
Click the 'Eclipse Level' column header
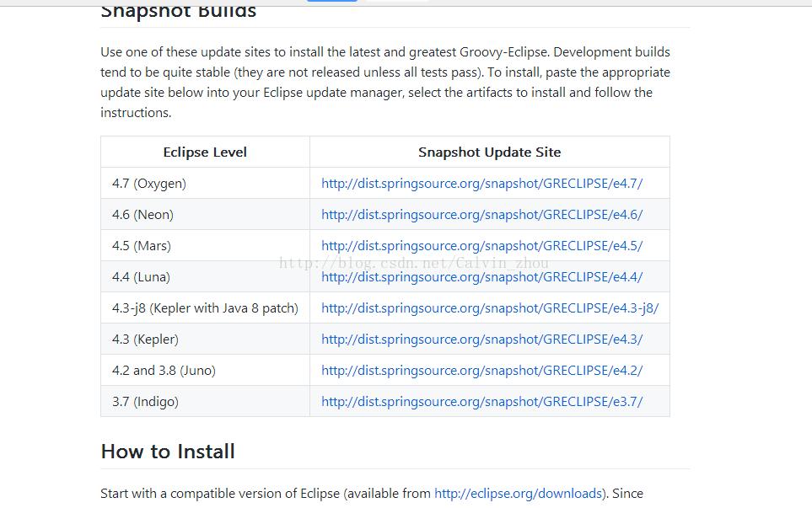pos(205,152)
